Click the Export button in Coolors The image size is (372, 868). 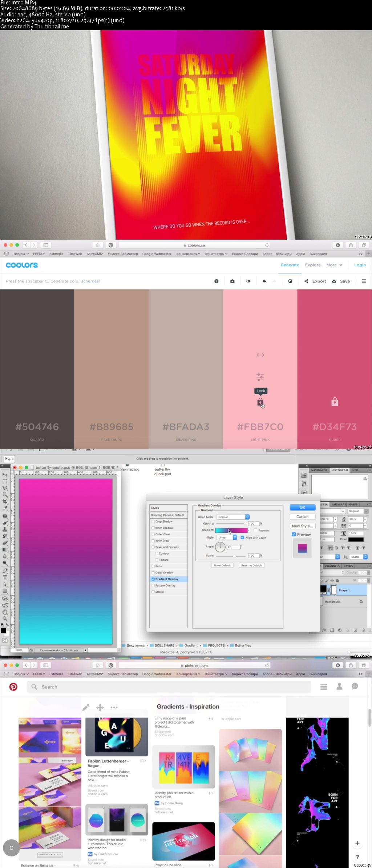(315, 281)
